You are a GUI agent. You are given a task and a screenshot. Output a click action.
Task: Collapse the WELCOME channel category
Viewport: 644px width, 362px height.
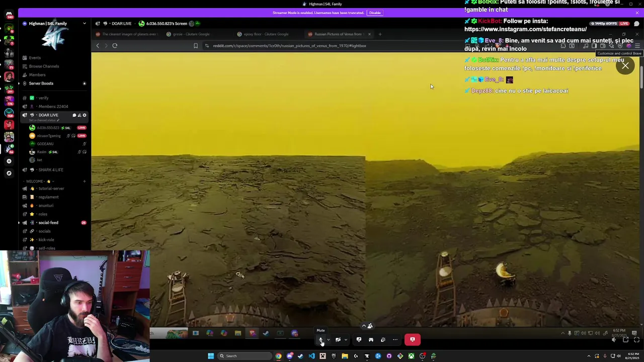tap(39, 182)
